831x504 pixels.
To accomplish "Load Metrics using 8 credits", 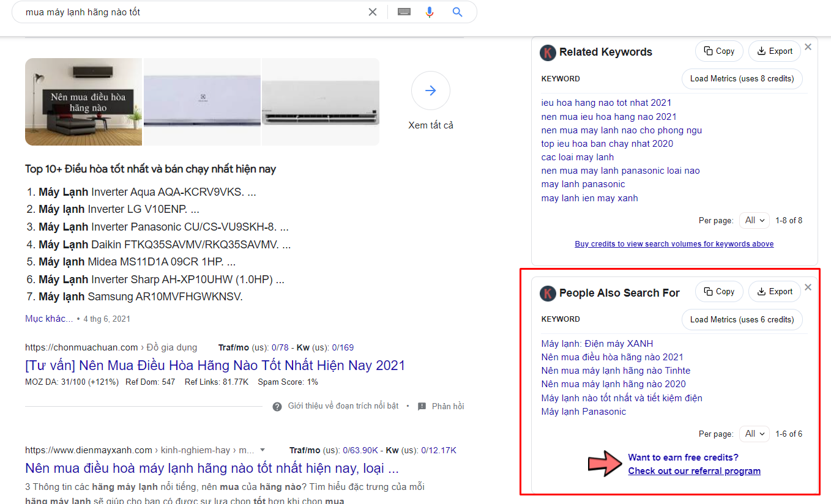I will [742, 78].
